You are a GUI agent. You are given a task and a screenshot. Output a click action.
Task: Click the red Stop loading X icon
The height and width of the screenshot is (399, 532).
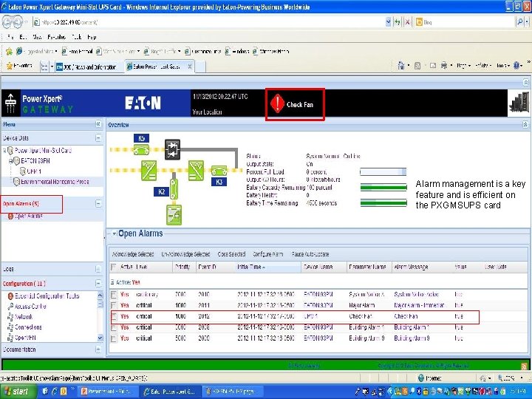pos(407,22)
